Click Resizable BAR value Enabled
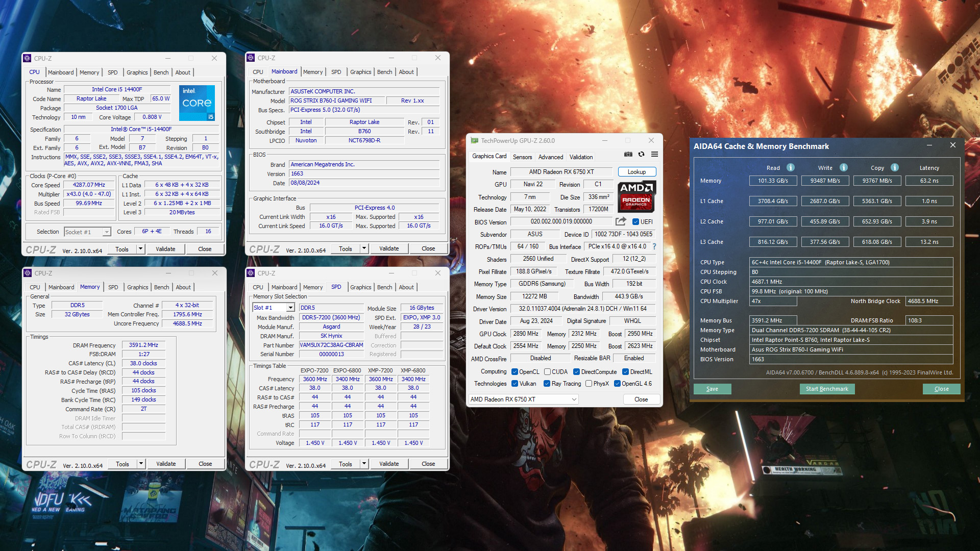This screenshot has width=980, height=551. point(634,358)
